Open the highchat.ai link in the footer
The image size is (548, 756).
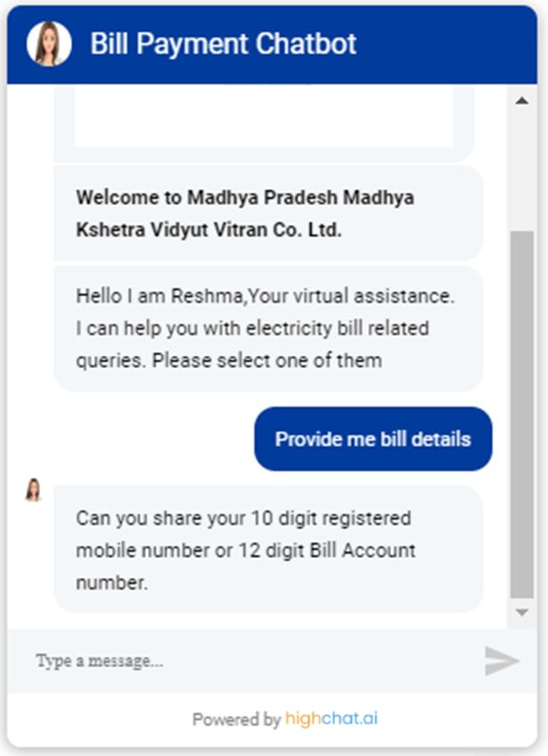click(331, 719)
